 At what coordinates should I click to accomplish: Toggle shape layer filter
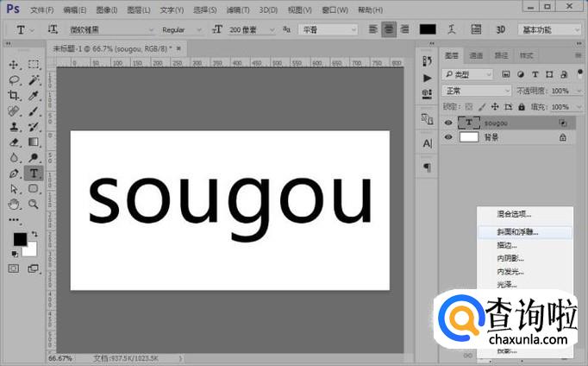(549, 74)
